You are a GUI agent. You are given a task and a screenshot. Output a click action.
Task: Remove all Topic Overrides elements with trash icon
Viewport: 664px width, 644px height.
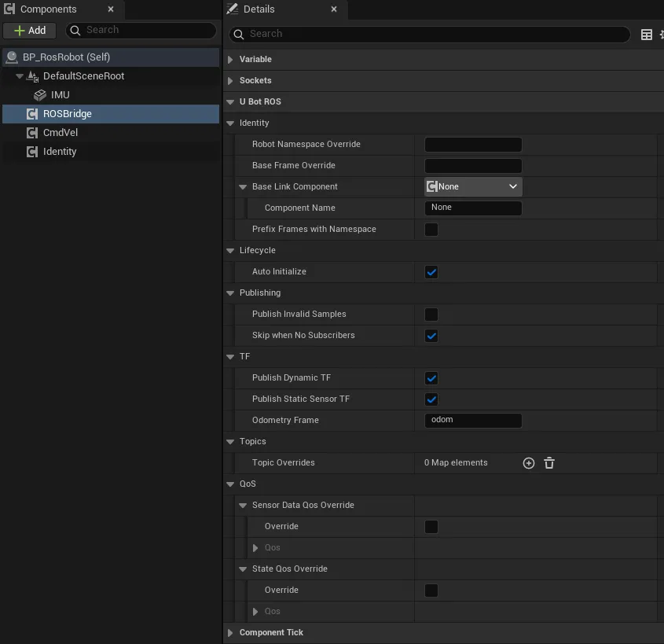click(549, 463)
